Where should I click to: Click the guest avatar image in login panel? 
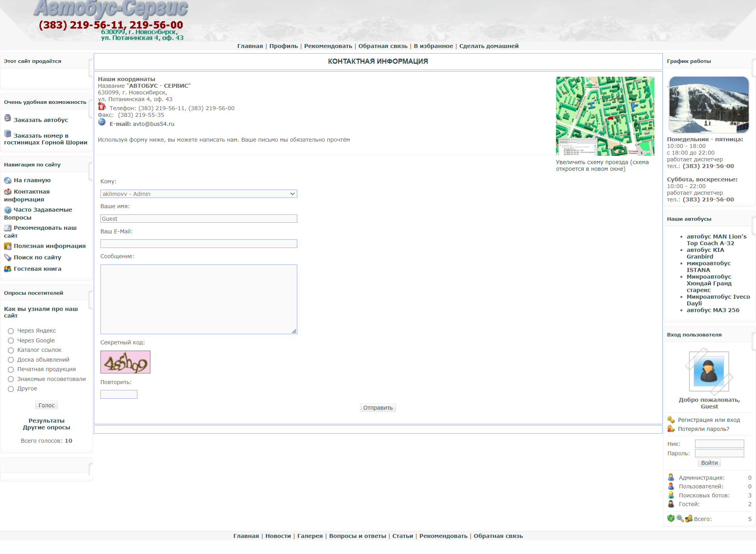point(709,371)
